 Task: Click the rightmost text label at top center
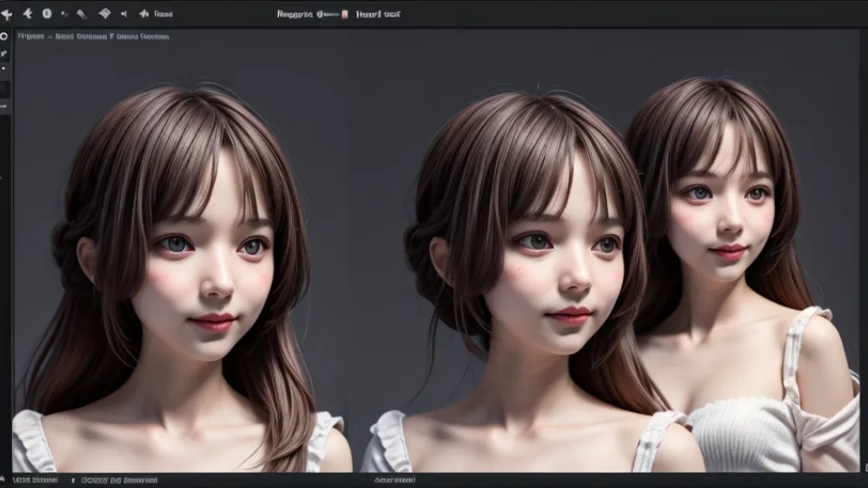point(379,14)
